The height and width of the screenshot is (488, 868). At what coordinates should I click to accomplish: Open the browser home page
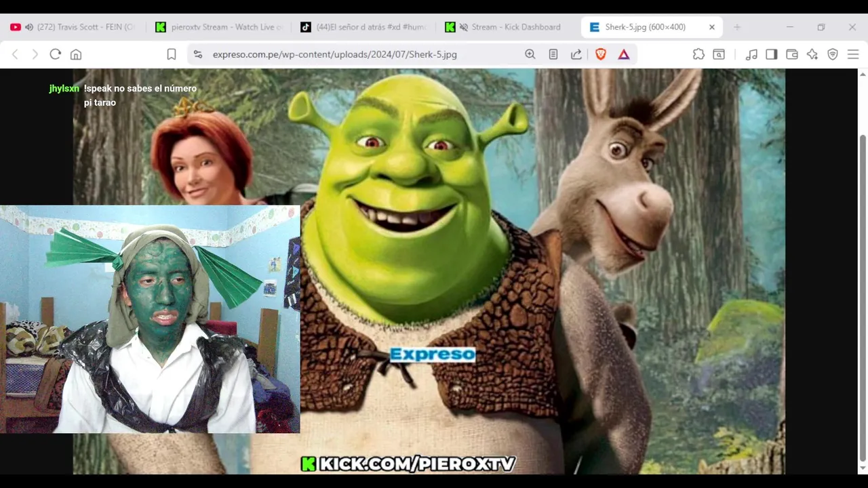tap(76, 54)
